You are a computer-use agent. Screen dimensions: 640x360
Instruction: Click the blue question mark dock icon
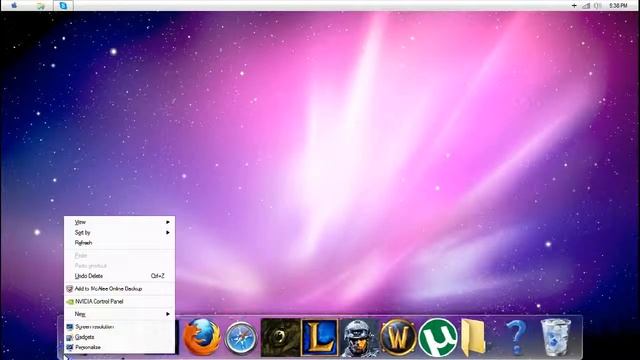[516, 337]
